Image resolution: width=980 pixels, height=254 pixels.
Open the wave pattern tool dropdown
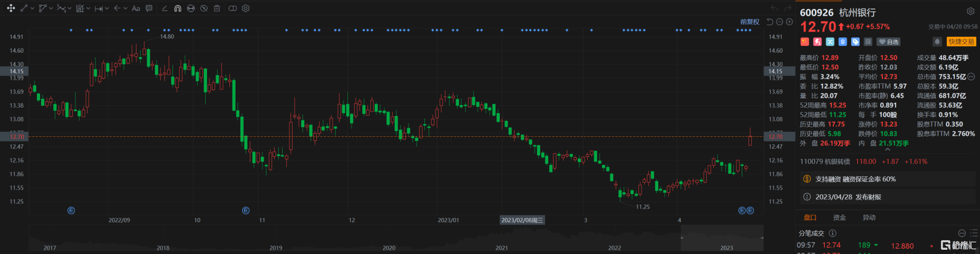(70, 8)
